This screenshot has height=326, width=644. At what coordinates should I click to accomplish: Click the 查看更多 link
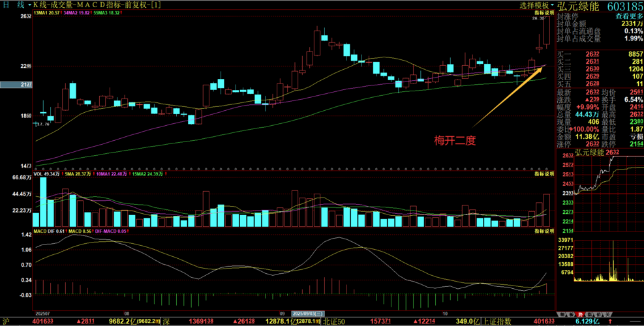coord(629,16)
